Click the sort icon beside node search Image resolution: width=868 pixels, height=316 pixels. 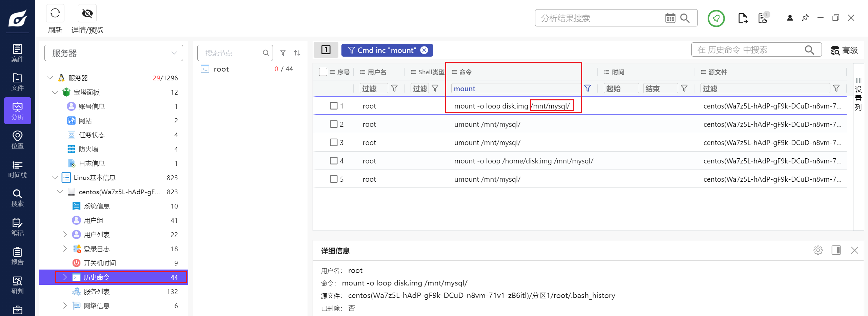[297, 53]
